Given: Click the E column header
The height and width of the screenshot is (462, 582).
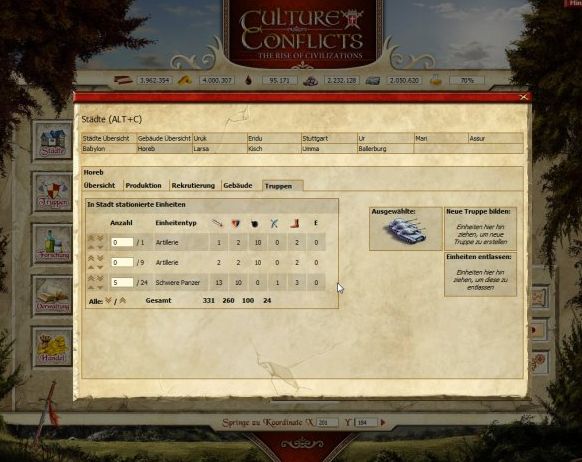Looking at the screenshot, I should pos(316,223).
